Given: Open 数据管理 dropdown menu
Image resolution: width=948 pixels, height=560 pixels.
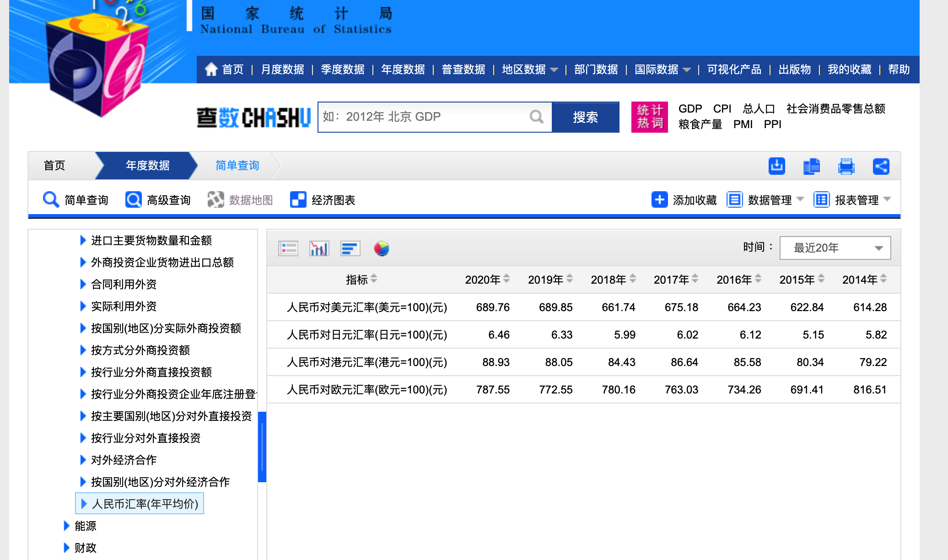Looking at the screenshot, I should [770, 200].
